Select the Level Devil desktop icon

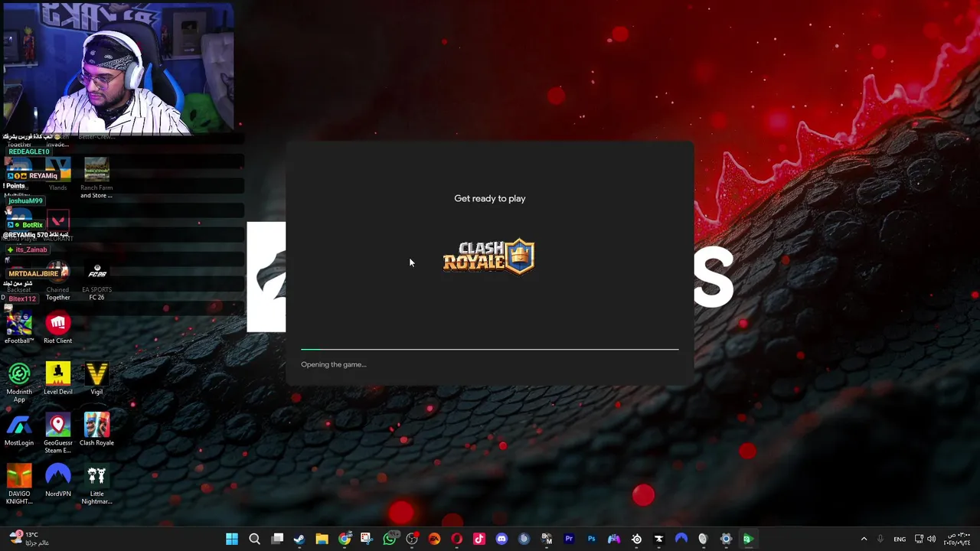coord(58,380)
